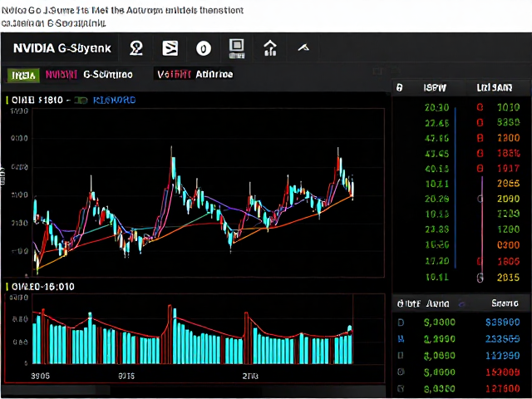Click the small purple icon beside Aena header
532x399 pixels.
click(x=462, y=304)
